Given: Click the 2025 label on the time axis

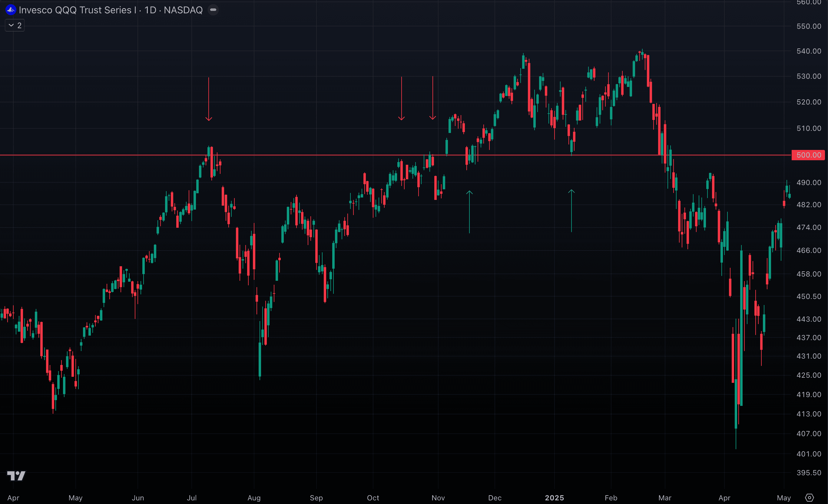Looking at the screenshot, I should (555, 498).
